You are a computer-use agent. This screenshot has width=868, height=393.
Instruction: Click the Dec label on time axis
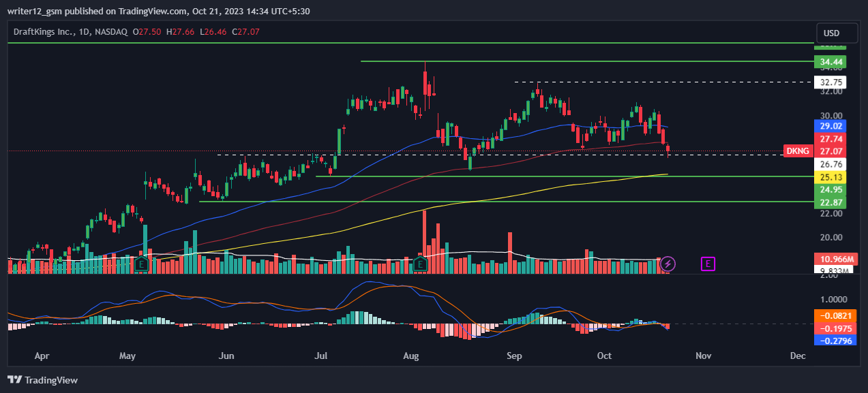pos(798,356)
